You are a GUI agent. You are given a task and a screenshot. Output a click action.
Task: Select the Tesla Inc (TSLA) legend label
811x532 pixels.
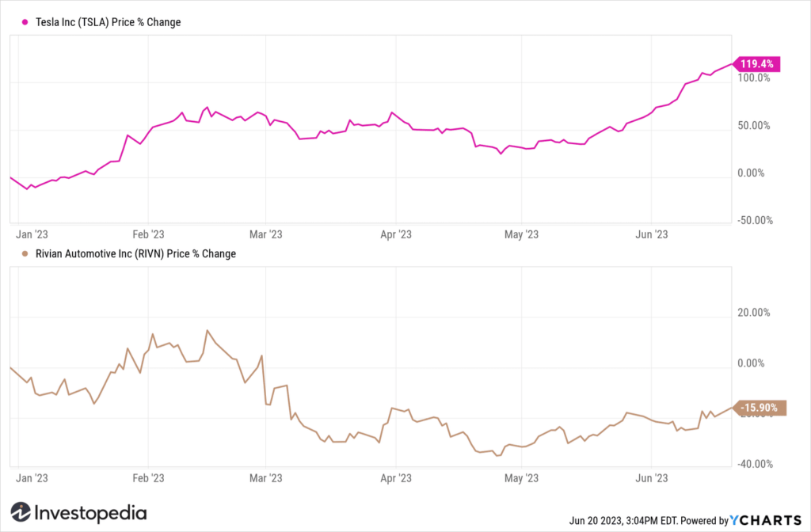tap(108, 22)
